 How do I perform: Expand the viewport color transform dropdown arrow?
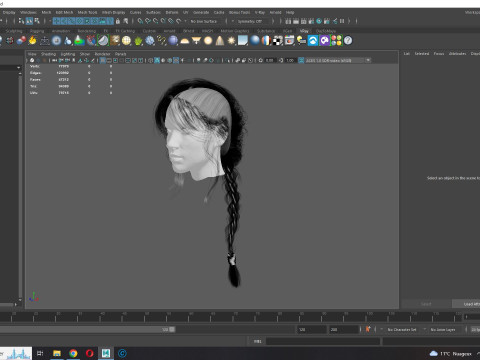[x=368, y=60]
